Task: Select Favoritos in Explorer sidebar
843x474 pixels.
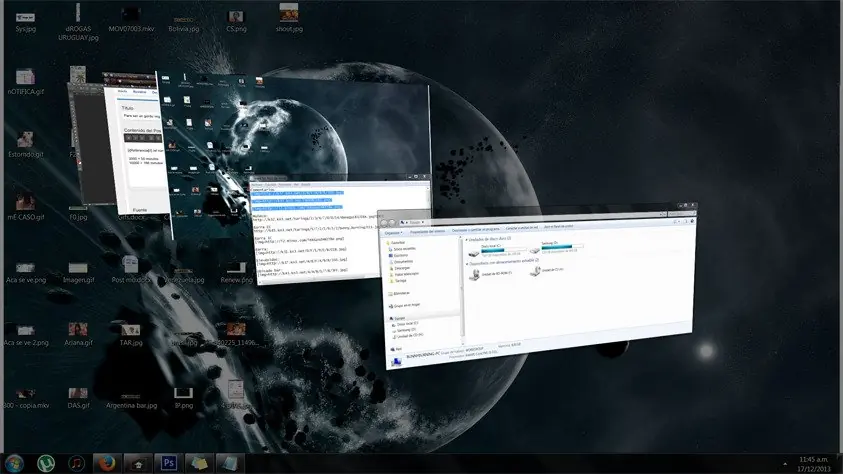Action: [x=396, y=242]
